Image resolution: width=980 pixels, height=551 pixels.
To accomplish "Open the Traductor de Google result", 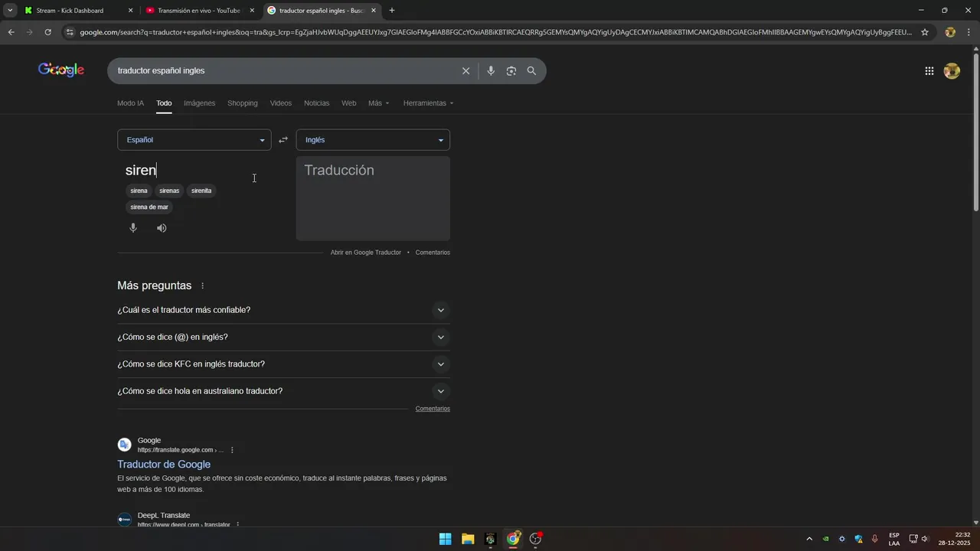I will (x=164, y=465).
